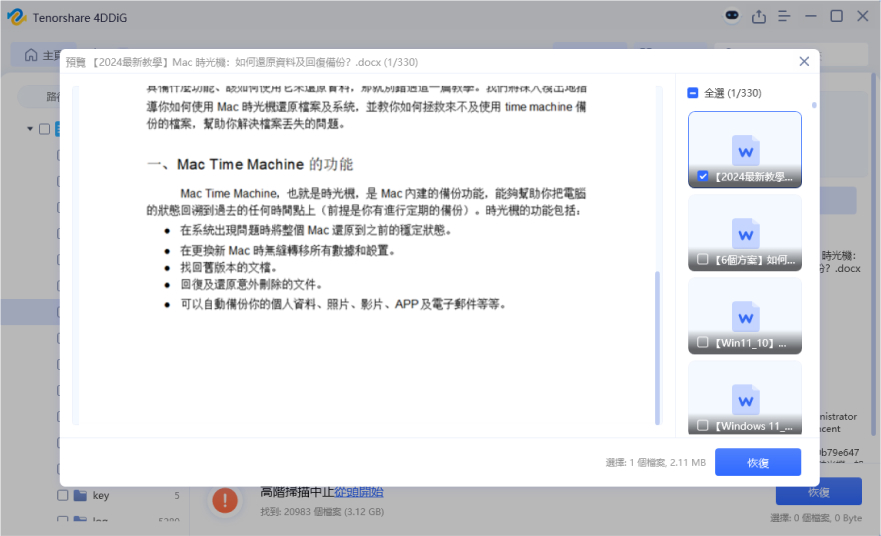Click the preview title text with .docx name
The height and width of the screenshot is (536, 881).
242,62
